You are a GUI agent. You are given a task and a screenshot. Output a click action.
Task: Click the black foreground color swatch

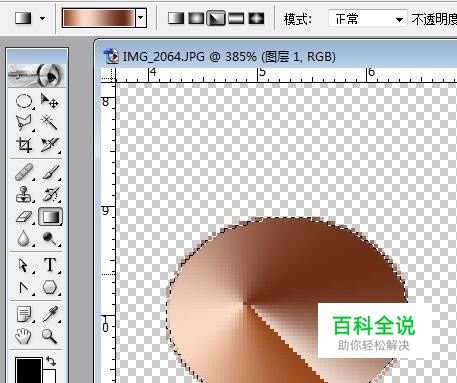point(29,371)
